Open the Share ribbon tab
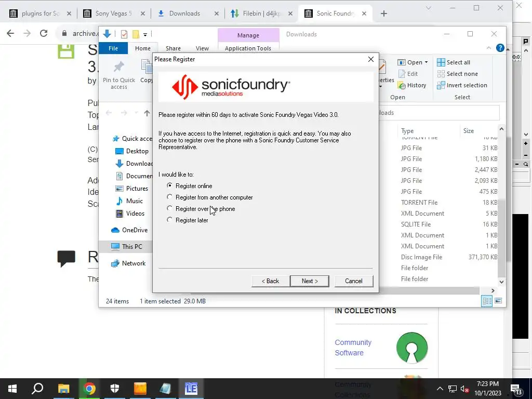 [173, 48]
